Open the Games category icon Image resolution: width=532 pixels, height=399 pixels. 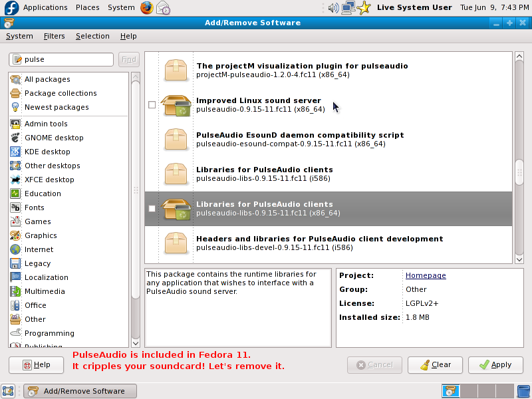(15, 221)
